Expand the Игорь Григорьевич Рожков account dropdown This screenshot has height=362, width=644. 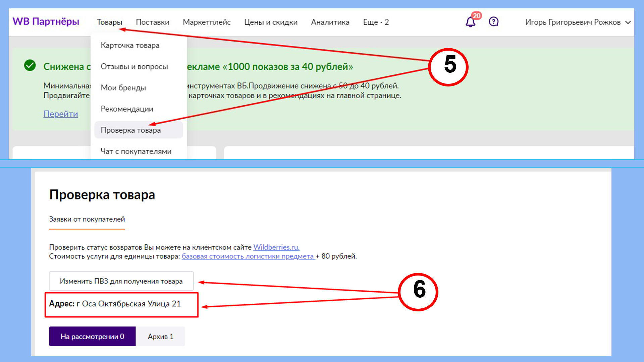point(578,22)
